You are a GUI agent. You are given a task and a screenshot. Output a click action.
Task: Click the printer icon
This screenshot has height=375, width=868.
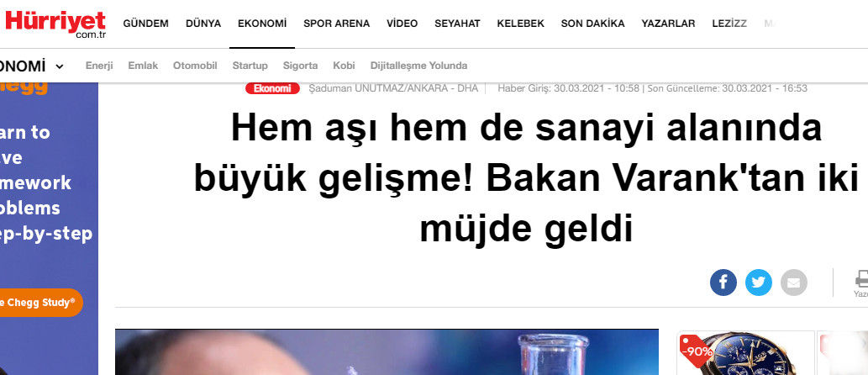point(862,278)
